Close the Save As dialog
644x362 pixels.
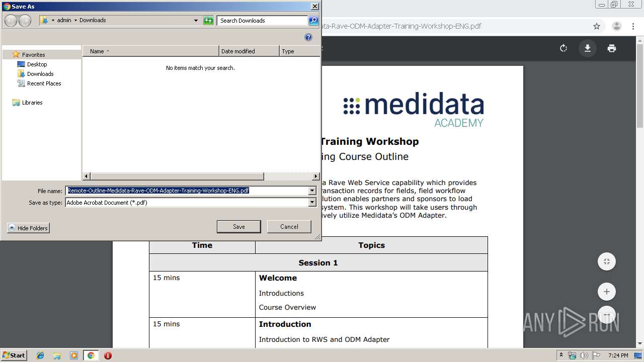coord(315,7)
